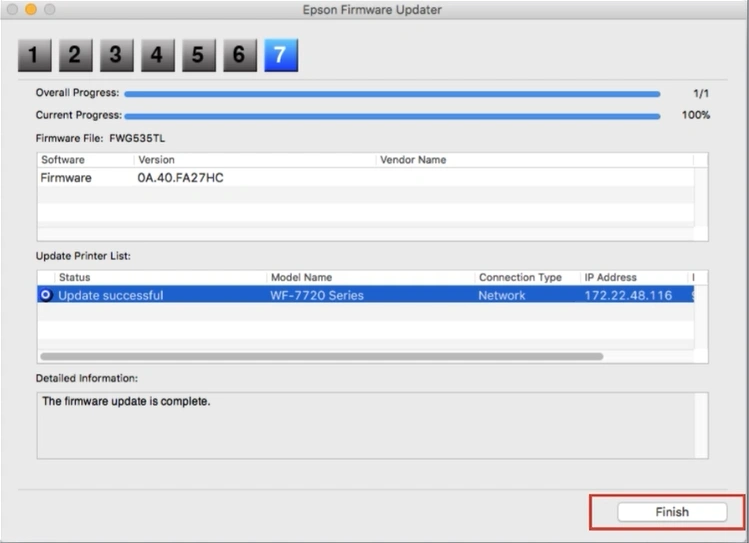Click the step 3 indicator

(x=116, y=55)
